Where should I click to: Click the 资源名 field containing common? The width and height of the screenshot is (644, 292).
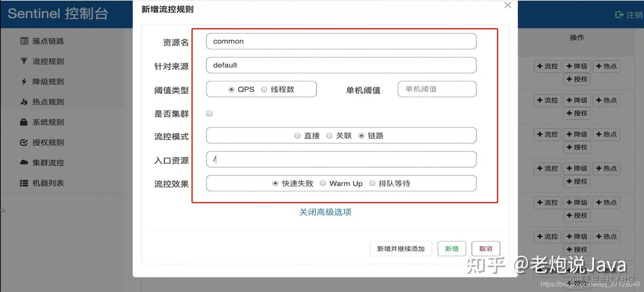click(341, 41)
